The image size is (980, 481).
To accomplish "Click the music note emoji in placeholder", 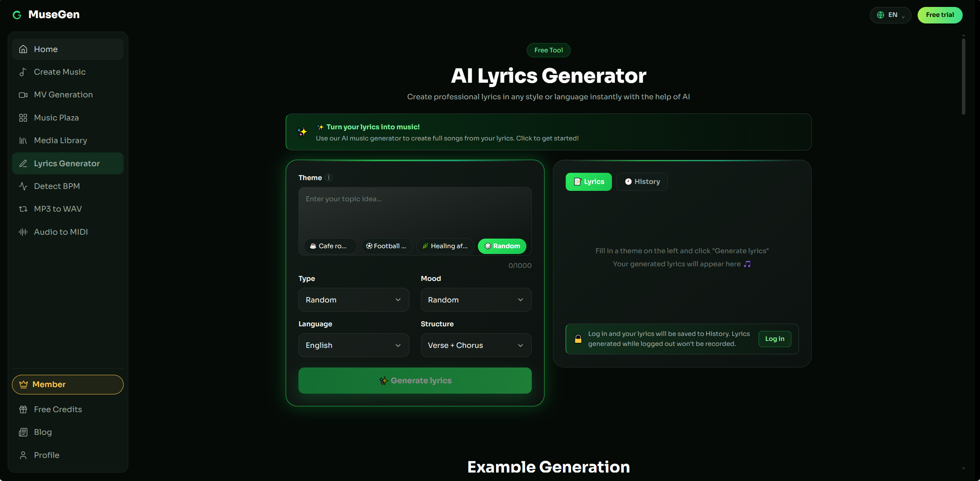I will [747, 264].
